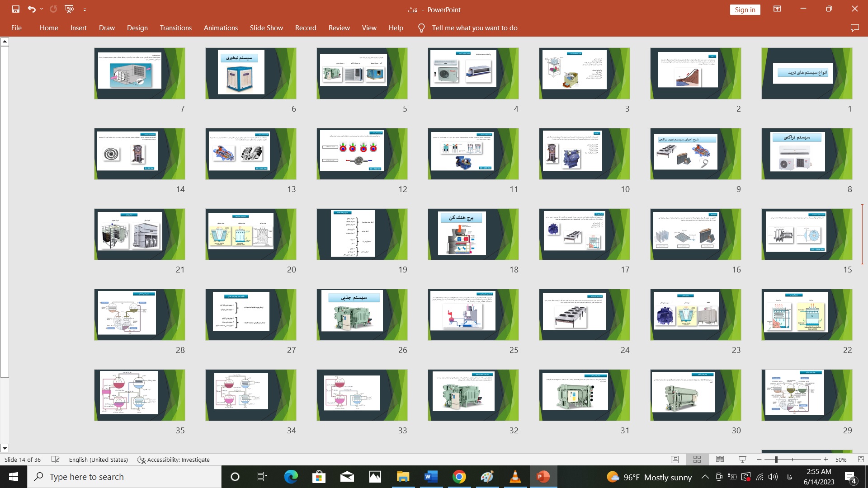Switch to the Record tab
This screenshot has height=488, width=868.
(x=306, y=28)
